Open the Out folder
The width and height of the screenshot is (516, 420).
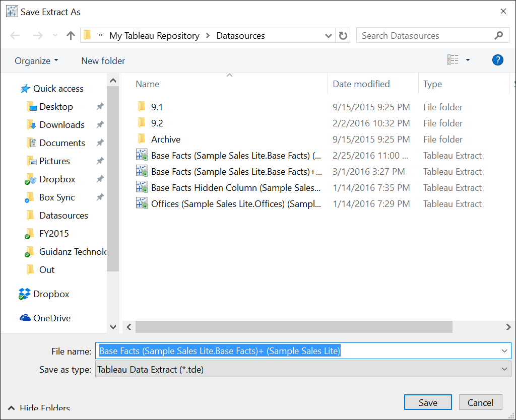pos(40,269)
